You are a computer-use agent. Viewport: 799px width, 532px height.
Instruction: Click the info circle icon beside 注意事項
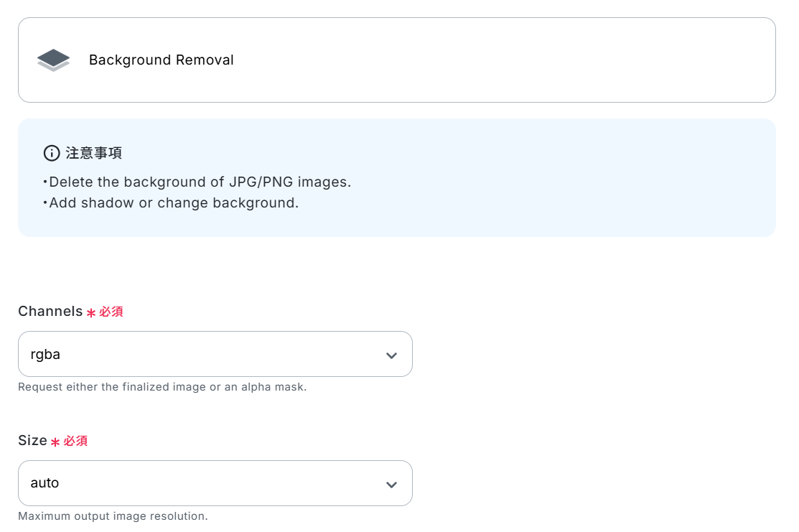[52, 153]
